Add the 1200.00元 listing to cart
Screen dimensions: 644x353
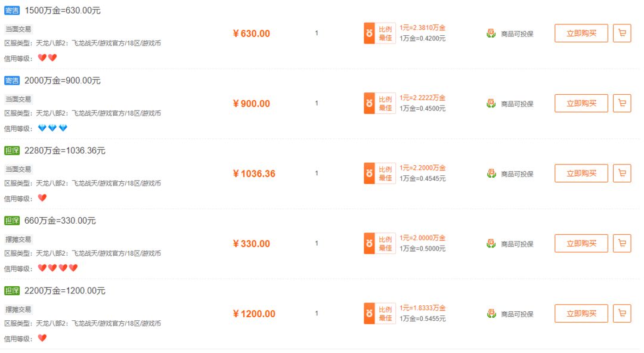pos(622,314)
